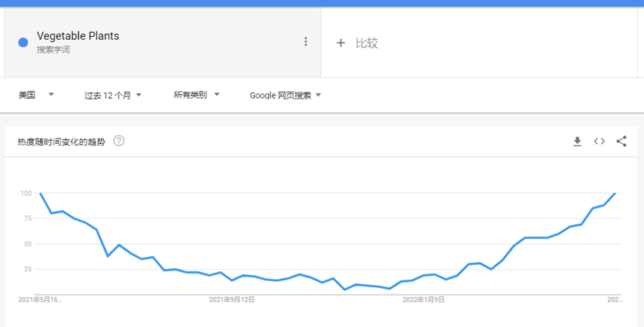Click the 2021年5月16 start date label
This screenshot has height=327, width=644.
pyautogui.click(x=40, y=299)
